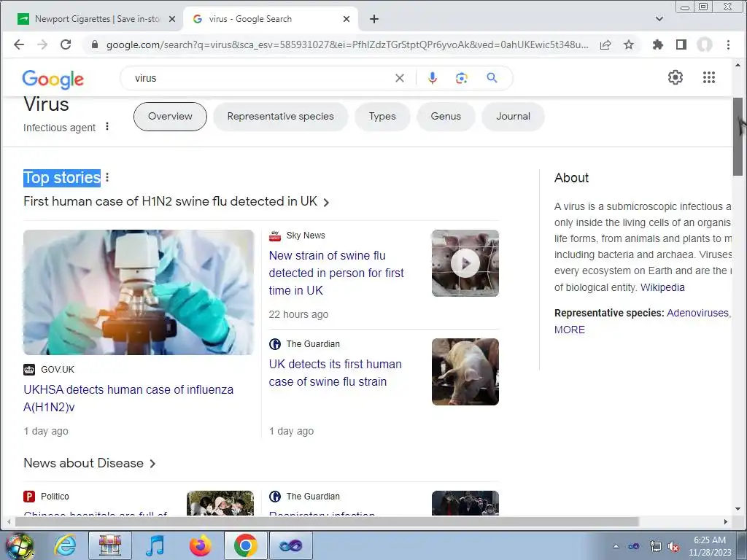
Task: Click the address bar URL
Action: pos(347,44)
